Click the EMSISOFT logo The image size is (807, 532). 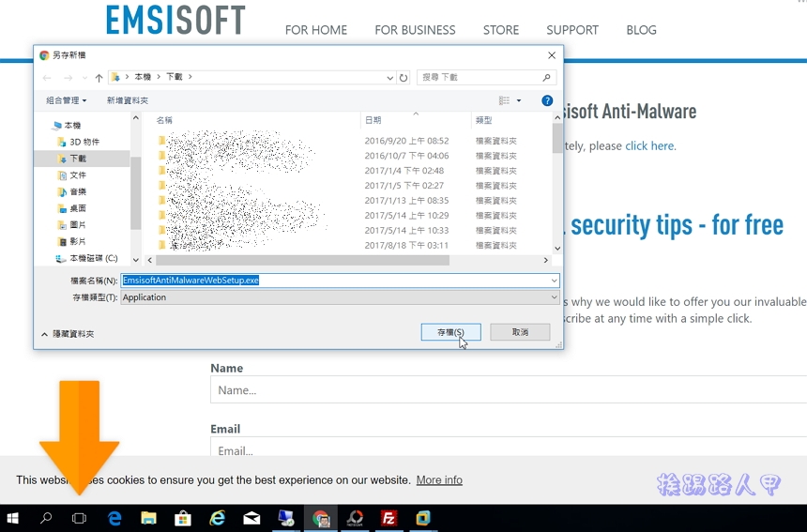175,20
